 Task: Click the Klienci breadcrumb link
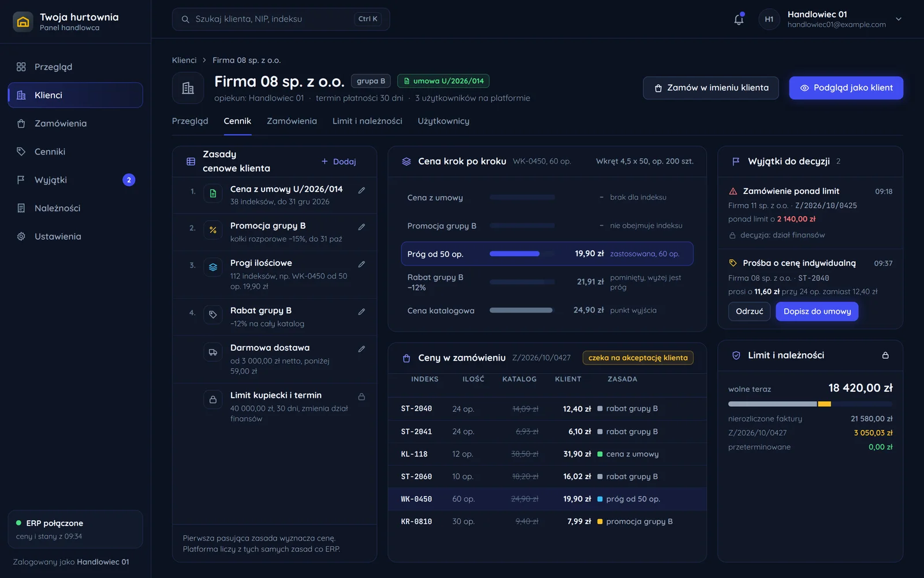tap(184, 60)
